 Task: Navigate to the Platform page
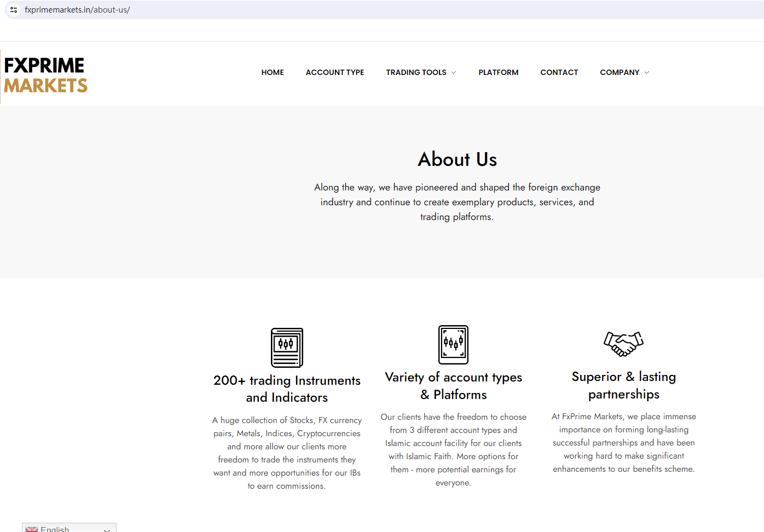(499, 72)
